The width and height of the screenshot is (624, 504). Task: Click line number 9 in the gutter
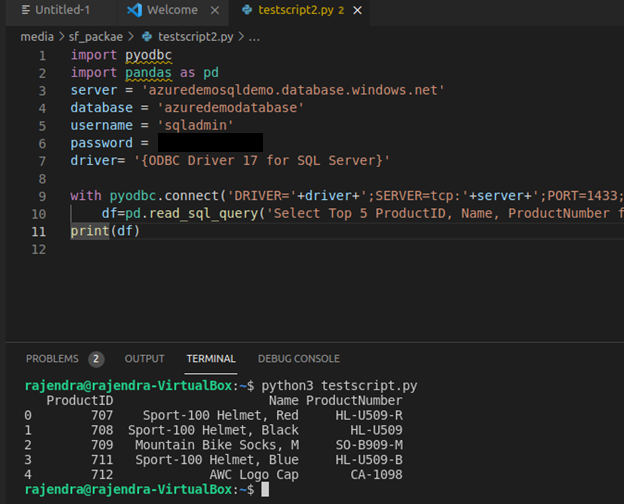tap(41, 196)
